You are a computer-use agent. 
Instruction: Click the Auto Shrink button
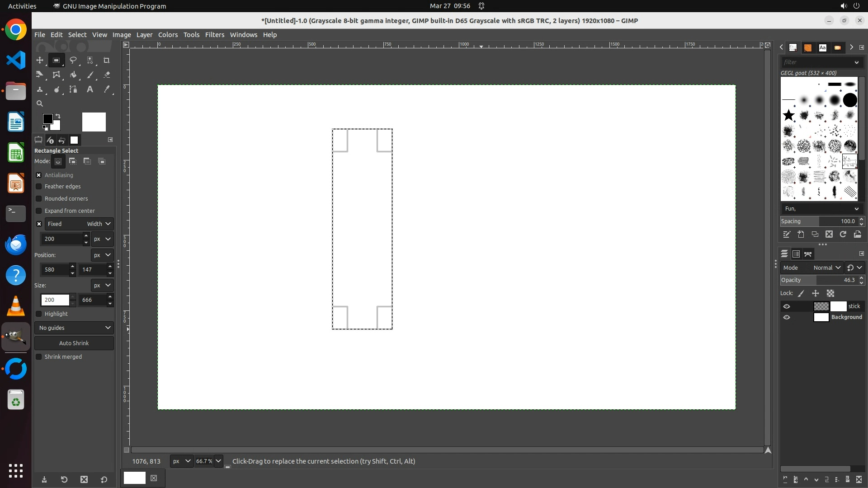74,343
